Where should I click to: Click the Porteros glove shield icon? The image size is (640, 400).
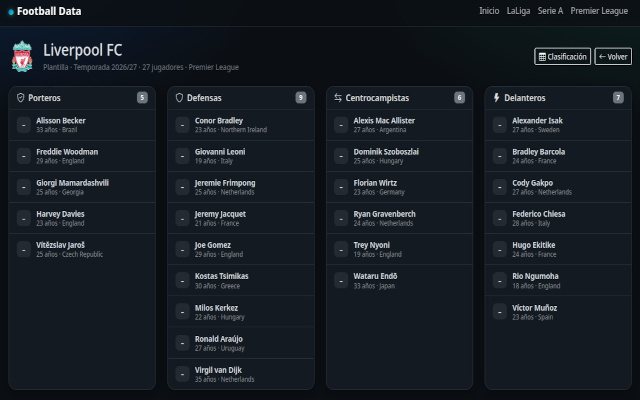[20, 98]
